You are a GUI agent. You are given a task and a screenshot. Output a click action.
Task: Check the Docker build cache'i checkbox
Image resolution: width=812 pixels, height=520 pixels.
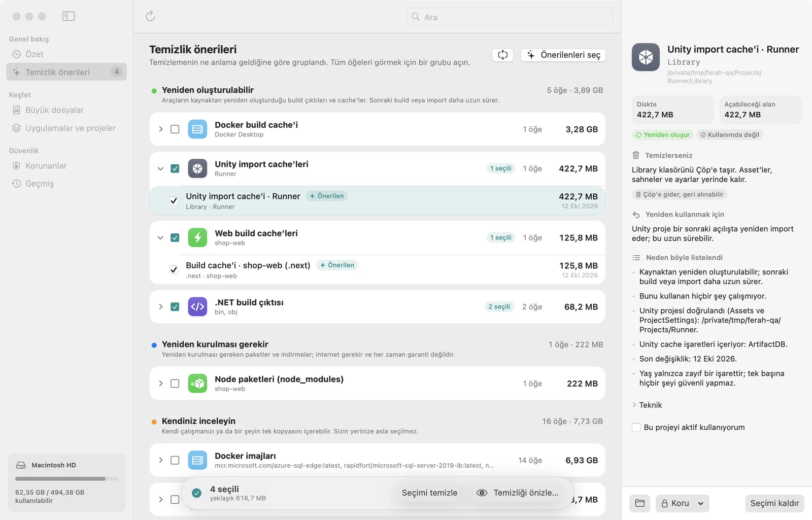tap(175, 129)
